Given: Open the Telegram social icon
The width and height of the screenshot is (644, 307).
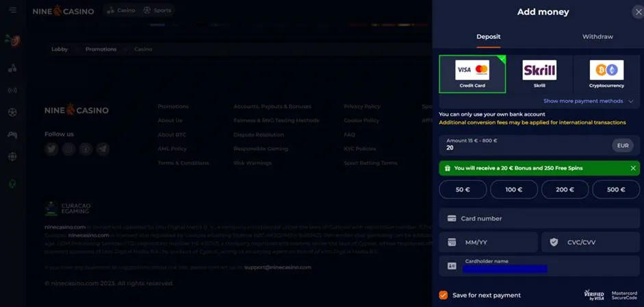Looking at the screenshot, I should click(103, 149).
